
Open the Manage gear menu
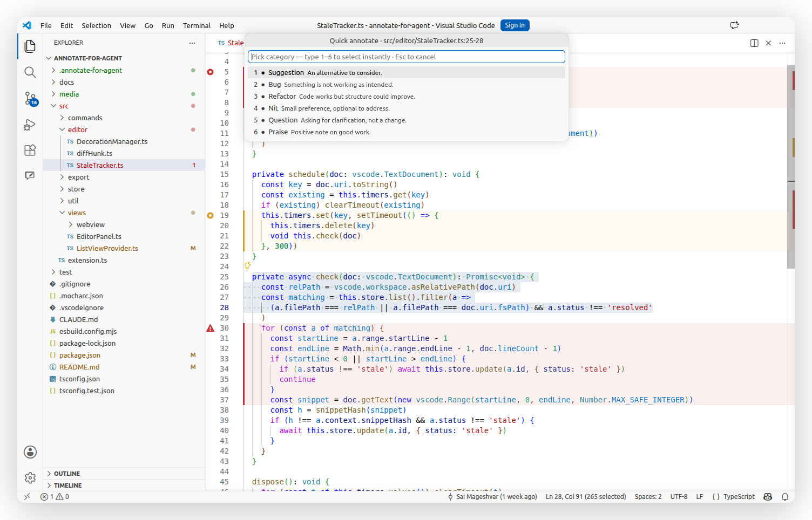click(30, 478)
